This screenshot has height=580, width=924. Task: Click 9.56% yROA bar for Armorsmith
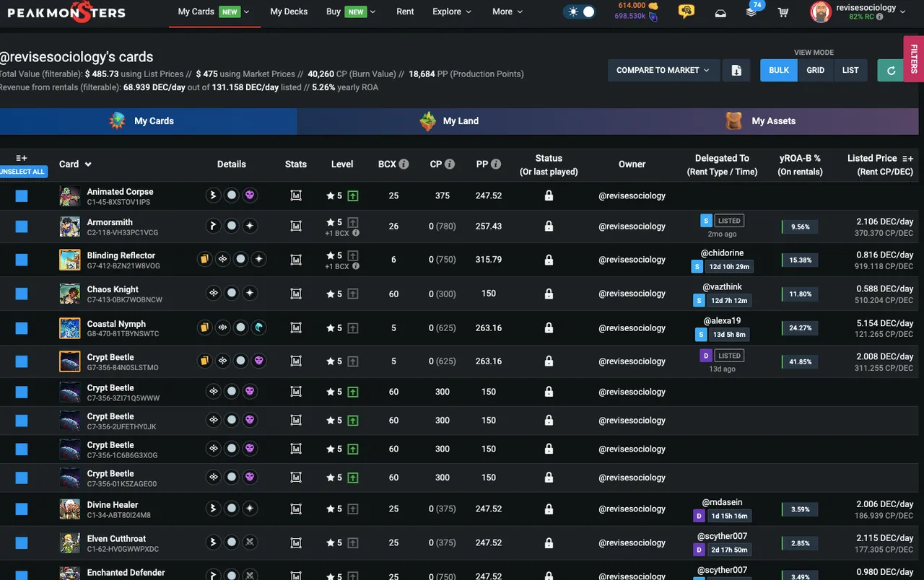click(799, 227)
